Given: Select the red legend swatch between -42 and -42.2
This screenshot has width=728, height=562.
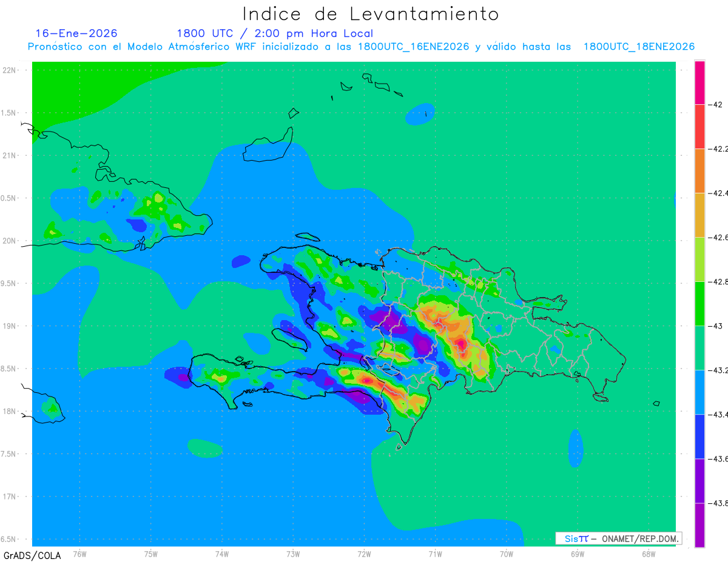Looking at the screenshot, I should click(699, 127).
